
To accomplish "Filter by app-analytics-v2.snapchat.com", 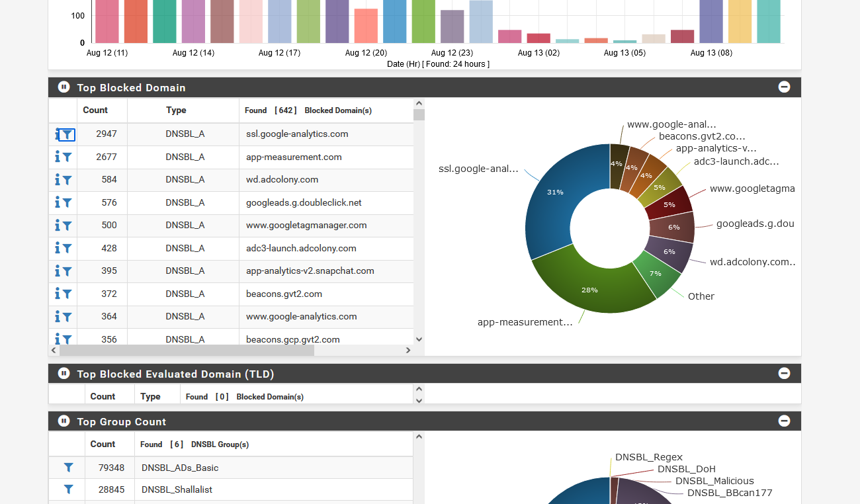I will (x=67, y=271).
